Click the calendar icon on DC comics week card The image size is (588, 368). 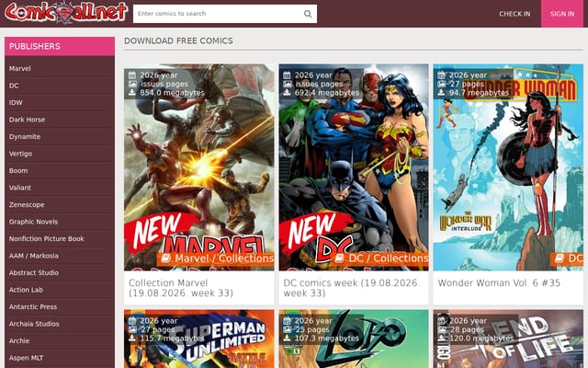click(x=287, y=75)
